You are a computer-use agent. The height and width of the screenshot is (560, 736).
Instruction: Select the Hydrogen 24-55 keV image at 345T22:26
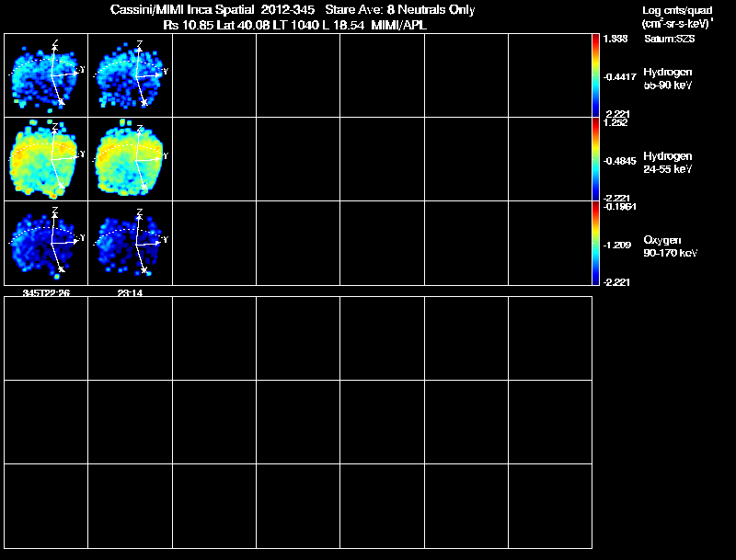coord(46,159)
